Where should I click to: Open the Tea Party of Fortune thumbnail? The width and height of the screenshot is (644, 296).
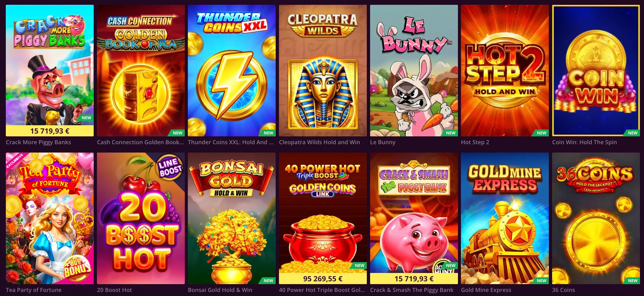click(50, 218)
